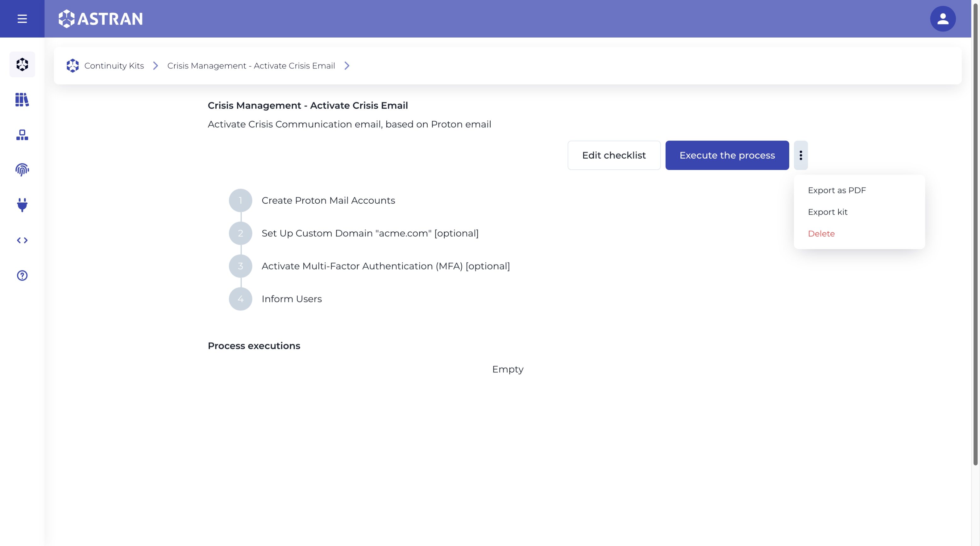This screenshot has height=546, width=980.
Task: Click the plugin/connector icon in sidebar
Action: tap(22, 205)
